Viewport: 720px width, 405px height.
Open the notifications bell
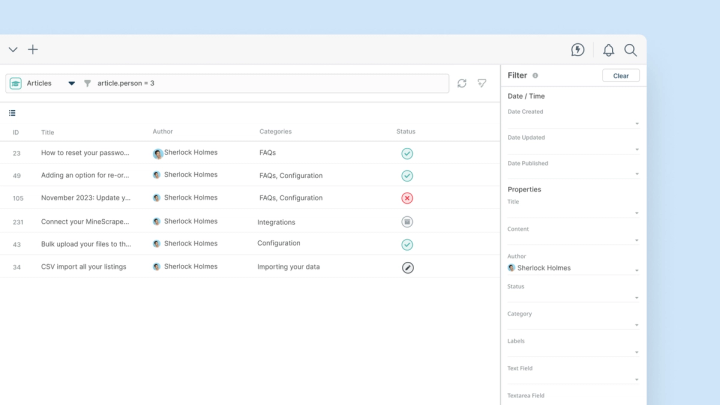pyautogui.click(x=608, y=50)
